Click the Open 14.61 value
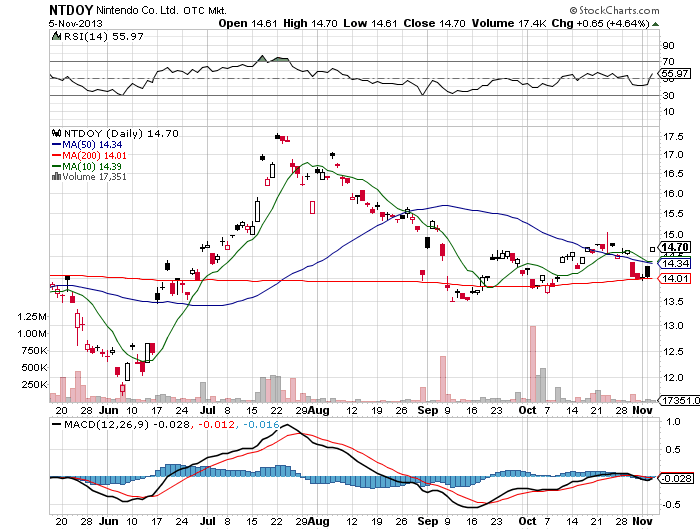 [x=248, y=23]
